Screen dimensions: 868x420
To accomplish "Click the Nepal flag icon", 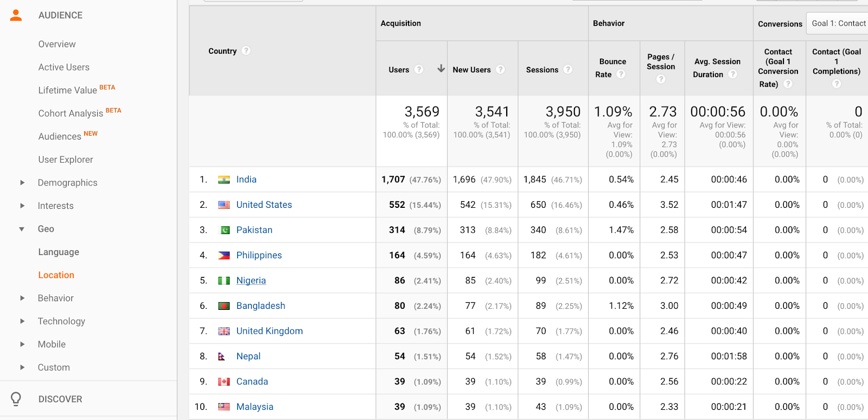I will 221,357.
